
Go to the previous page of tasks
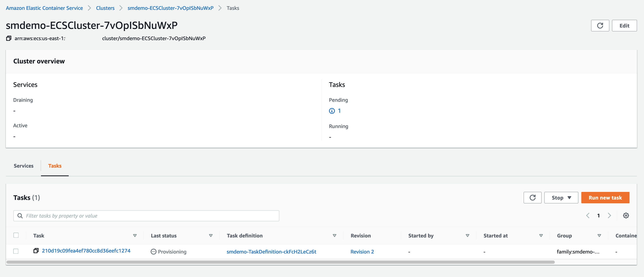point(588,215)
